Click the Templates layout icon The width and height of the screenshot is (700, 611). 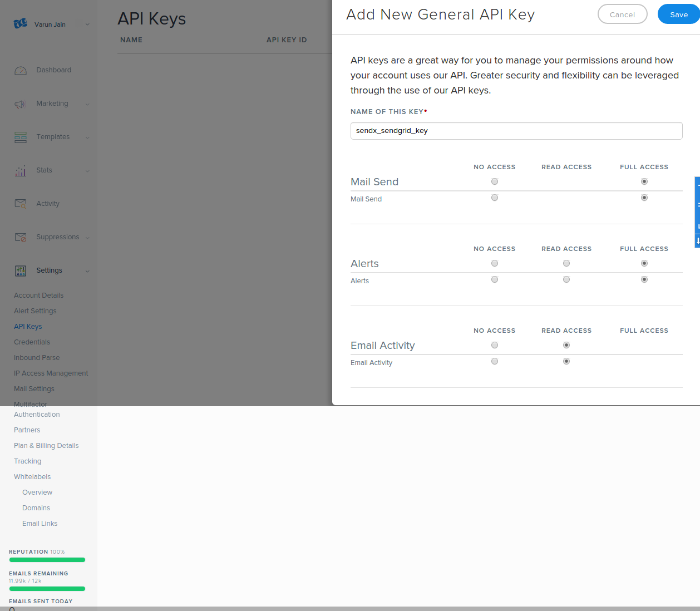coord(21,137)
